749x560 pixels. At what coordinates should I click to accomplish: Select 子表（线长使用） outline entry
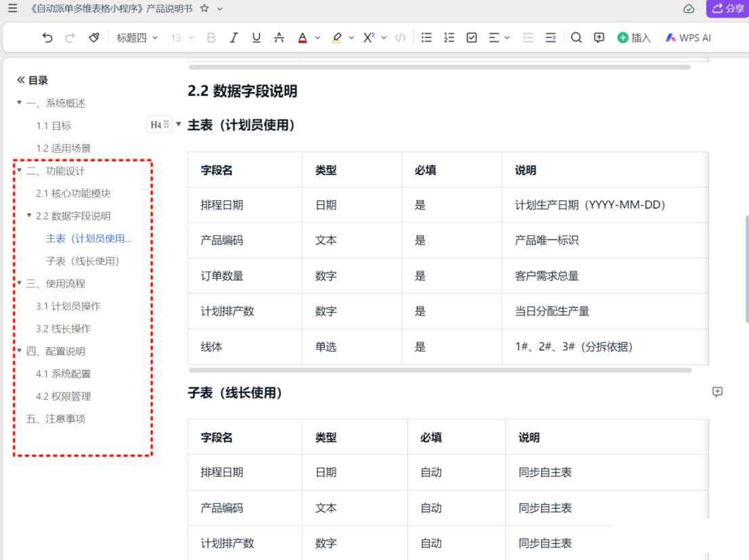tap(83, 261)
